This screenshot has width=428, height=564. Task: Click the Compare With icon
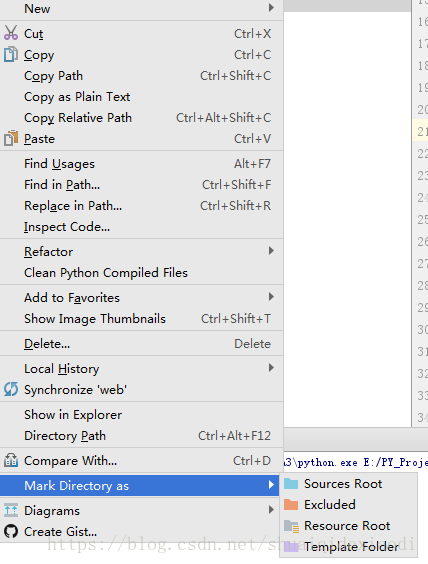[x=11, y=460]
